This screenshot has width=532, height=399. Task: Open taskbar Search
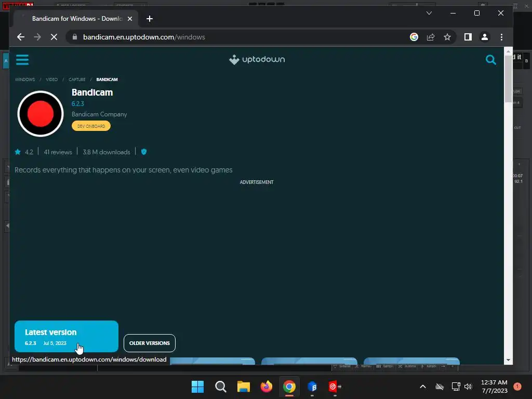click(x=220, y=387)
